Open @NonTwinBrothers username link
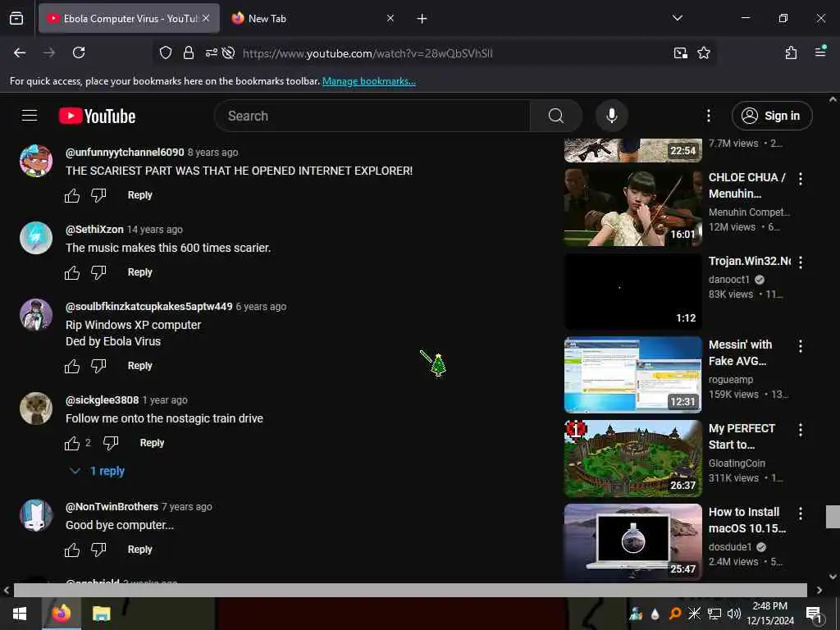The height and width of the screenshot is (630, 840). (112, 507)
